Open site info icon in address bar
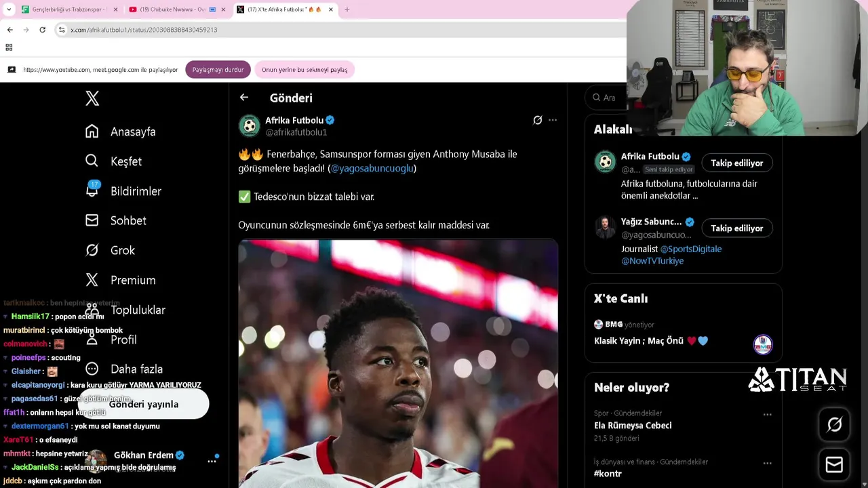868x488 pixels. pos(62,30)
